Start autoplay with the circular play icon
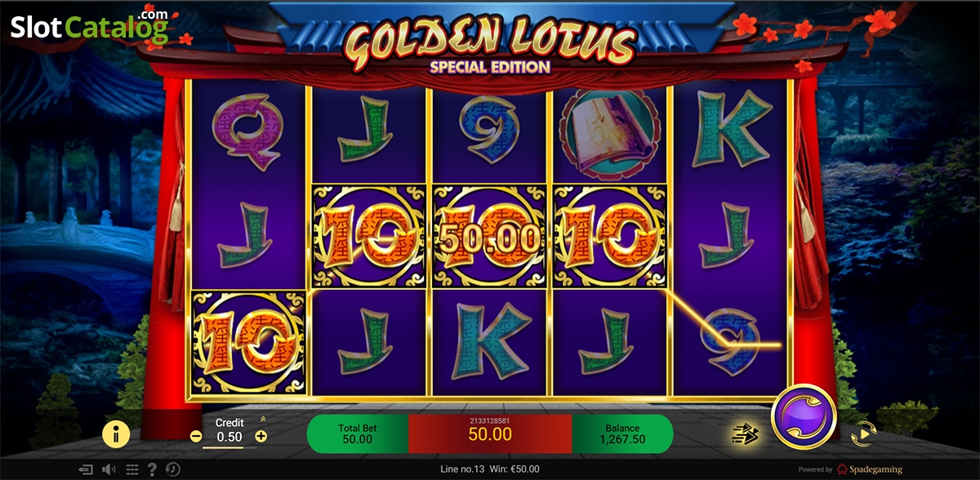 (x=862, y=434)
